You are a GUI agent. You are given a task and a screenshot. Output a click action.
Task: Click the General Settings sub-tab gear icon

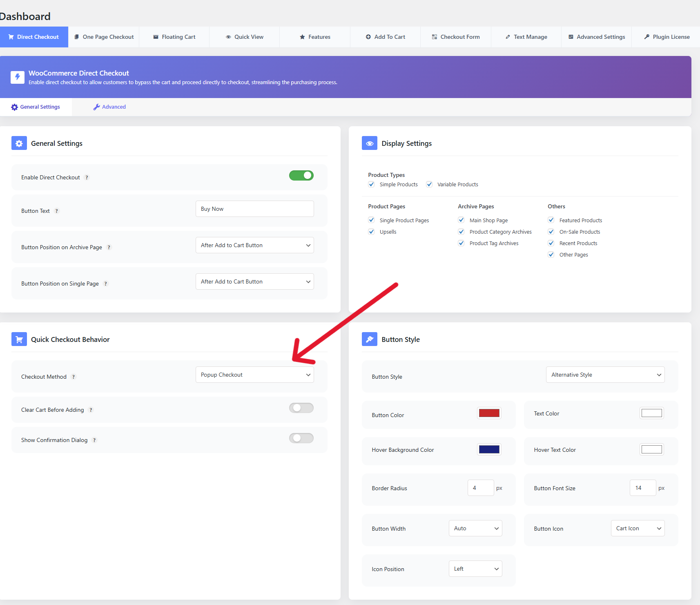tap(14, 107)
